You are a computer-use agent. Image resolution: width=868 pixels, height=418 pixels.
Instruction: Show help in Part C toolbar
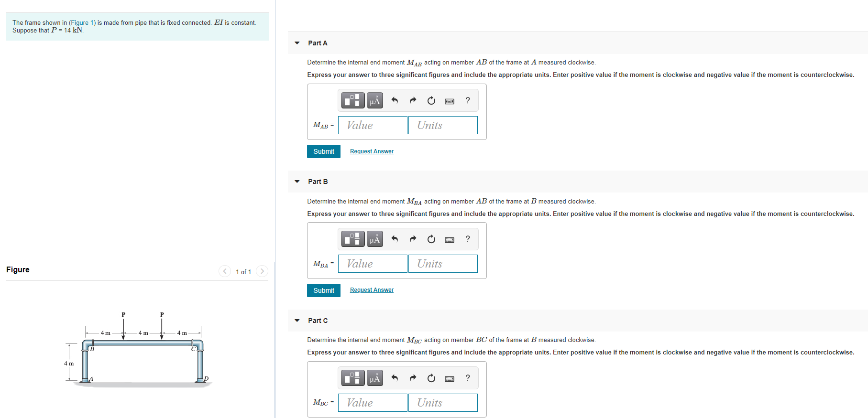coord(468,378)
